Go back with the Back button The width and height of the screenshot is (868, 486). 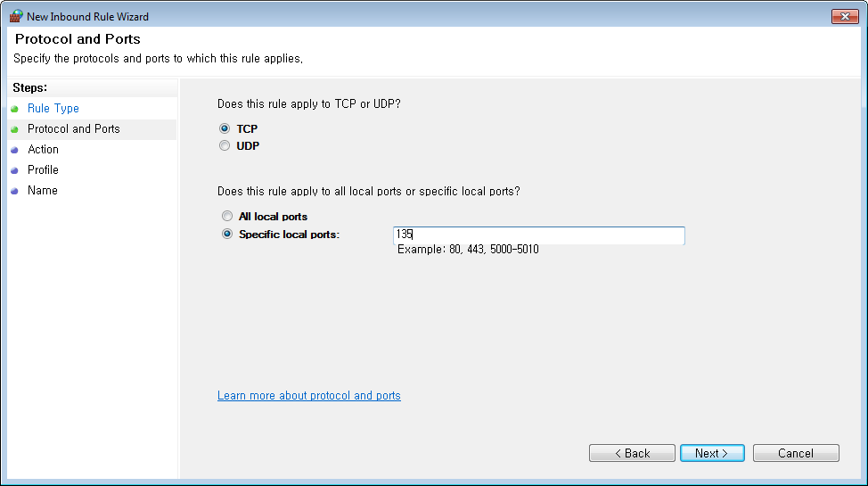[x=632, y=453]
